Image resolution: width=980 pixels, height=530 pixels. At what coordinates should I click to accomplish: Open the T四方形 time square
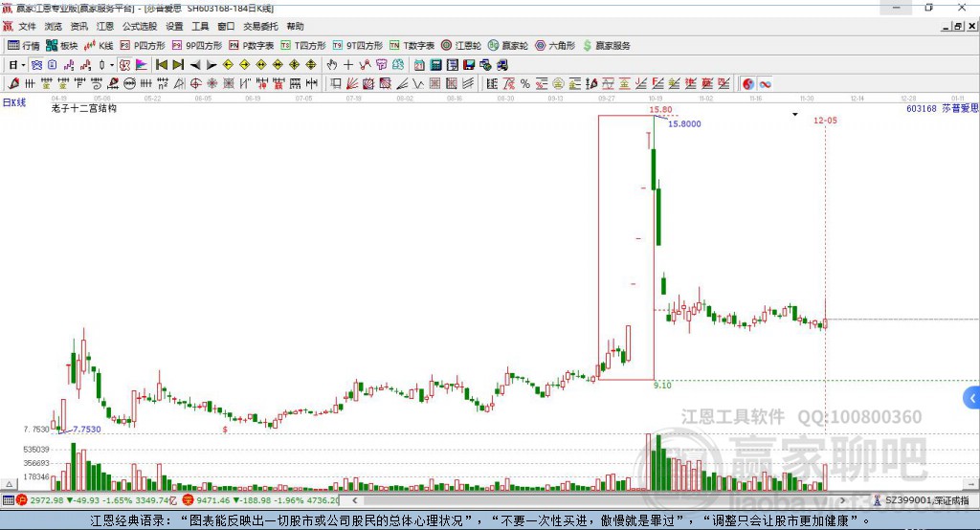pos(303,46)
